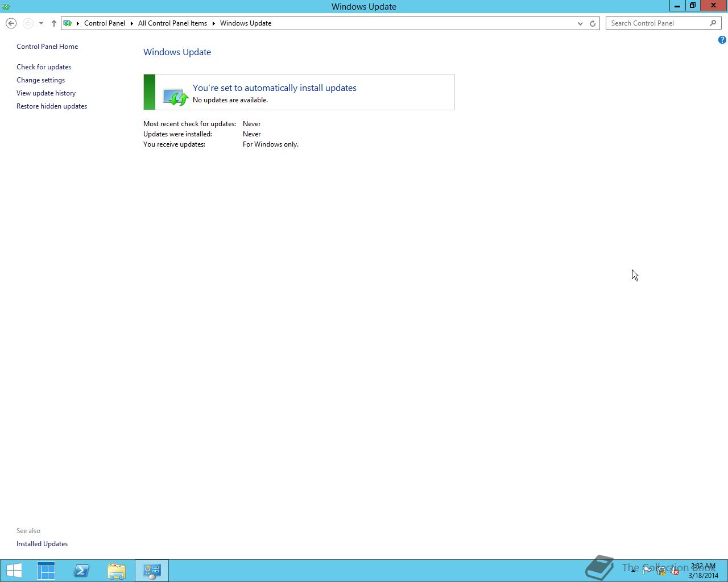Refresh the Windows Update page
Image resolution: width=728 pixels, height=582 pixels.
[x=593, y=23]
